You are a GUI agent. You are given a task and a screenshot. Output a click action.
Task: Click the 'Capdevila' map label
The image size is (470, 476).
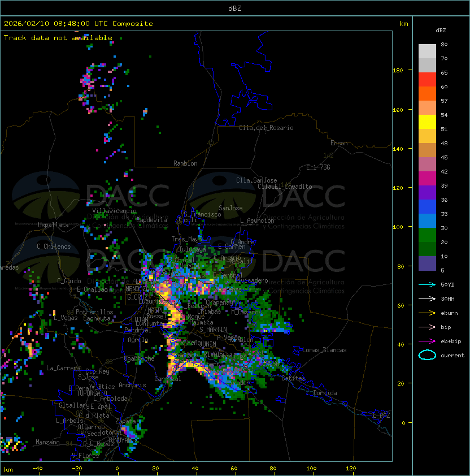point(151,220)
